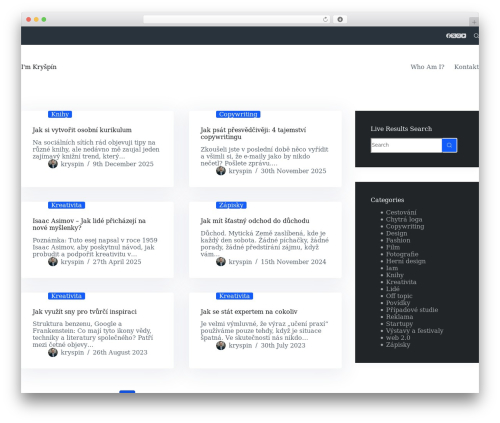This screenshot has width=500, height=423.
Task: Click the date 26th August 2023
Action: pyautogui.click(x=120, y=353)
